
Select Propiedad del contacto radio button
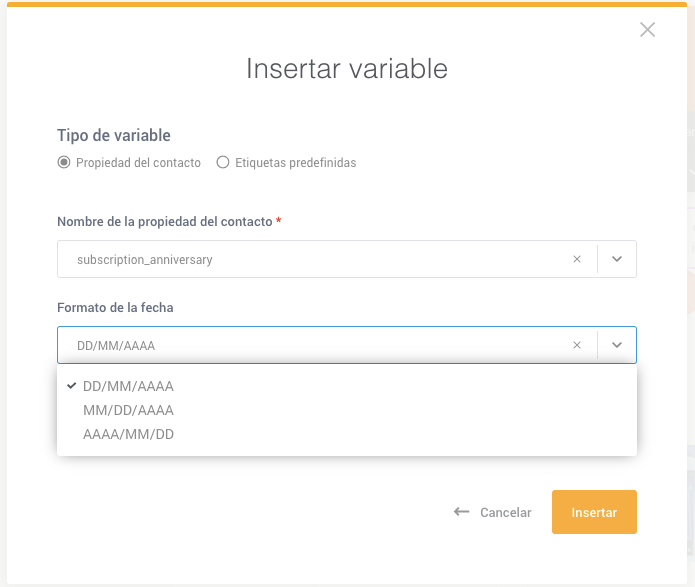[64, 162]
